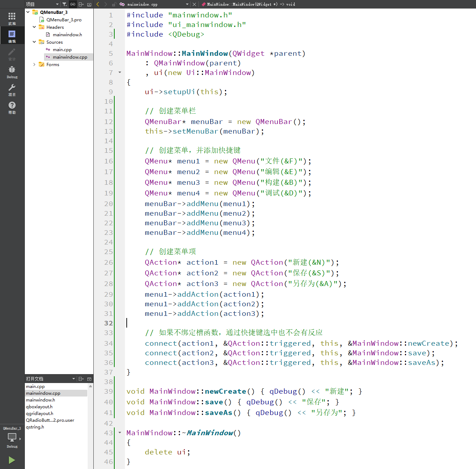This screenshot has height=469, width=476.
Task: Select QMenuBar_3.pro in project tree
Action: pos(64,20)
